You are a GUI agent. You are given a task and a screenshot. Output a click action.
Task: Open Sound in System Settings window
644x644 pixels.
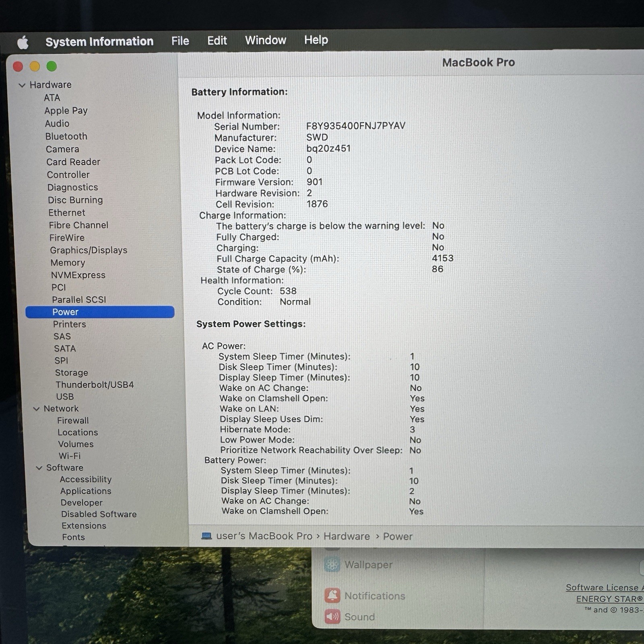349,617
